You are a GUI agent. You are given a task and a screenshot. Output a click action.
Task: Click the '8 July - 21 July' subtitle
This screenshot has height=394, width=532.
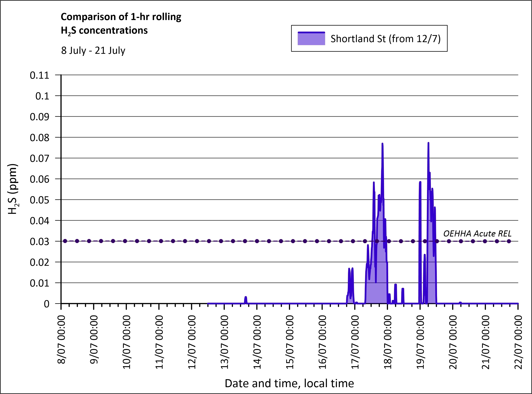pos(93,51)
